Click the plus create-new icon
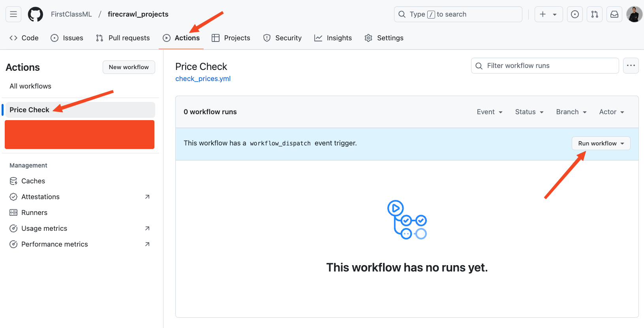This screenshot has height=328, width=644. [543, 14]
